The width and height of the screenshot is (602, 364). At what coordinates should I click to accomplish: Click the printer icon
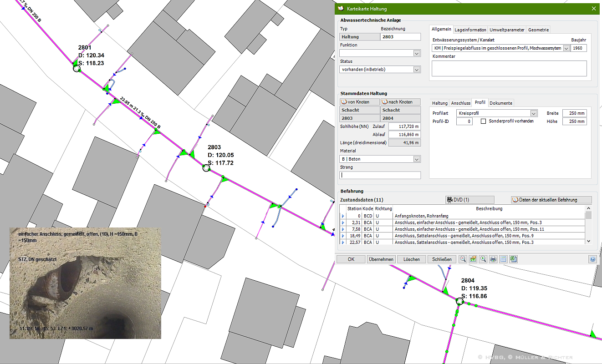[493, 259]
